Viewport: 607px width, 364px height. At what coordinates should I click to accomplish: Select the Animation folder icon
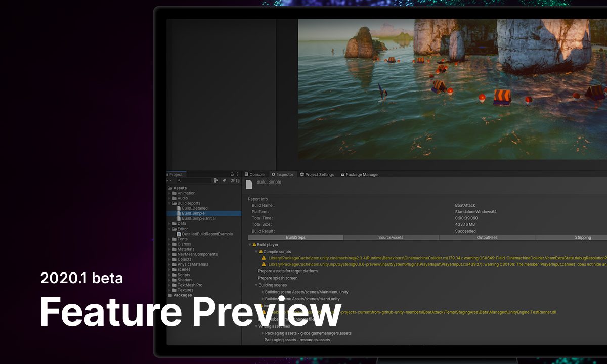(174, 193)
